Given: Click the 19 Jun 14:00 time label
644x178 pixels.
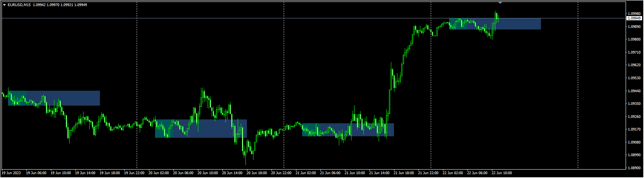Looking at the screenshot, I should 85,173.
